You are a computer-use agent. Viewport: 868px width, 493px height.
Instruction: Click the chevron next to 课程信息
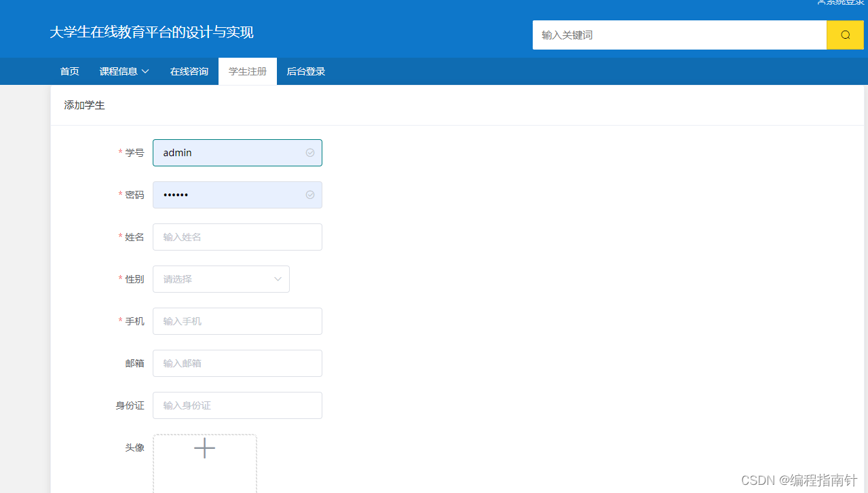[x=146, y=71]
